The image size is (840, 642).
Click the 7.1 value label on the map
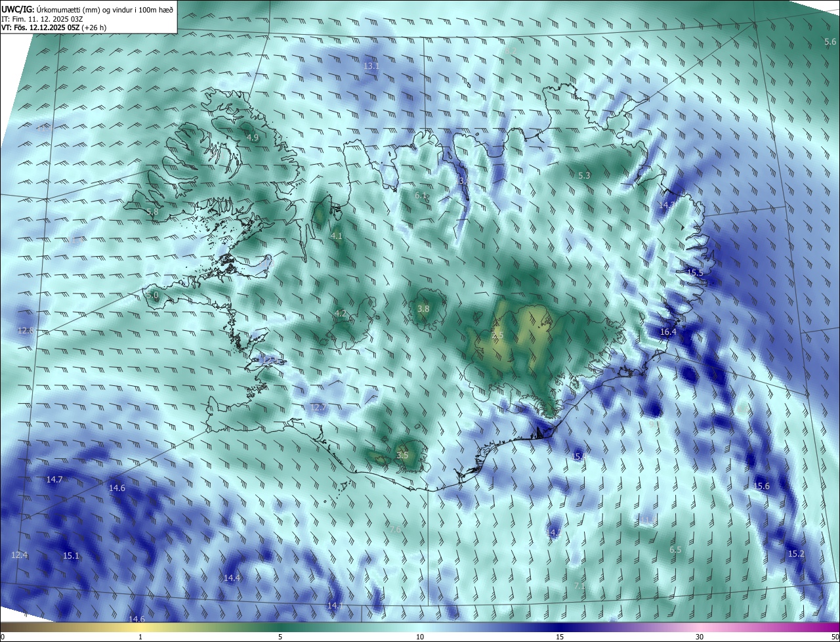pos(579,586)
